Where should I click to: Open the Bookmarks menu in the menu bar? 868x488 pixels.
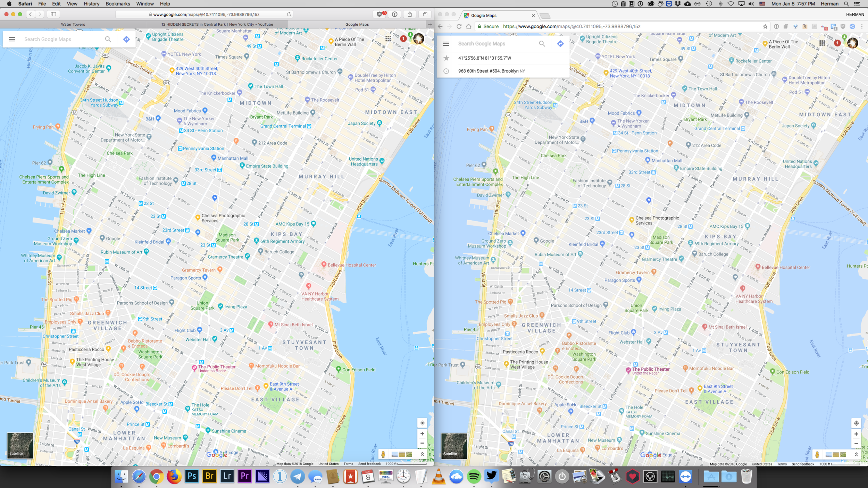[118, 4]
